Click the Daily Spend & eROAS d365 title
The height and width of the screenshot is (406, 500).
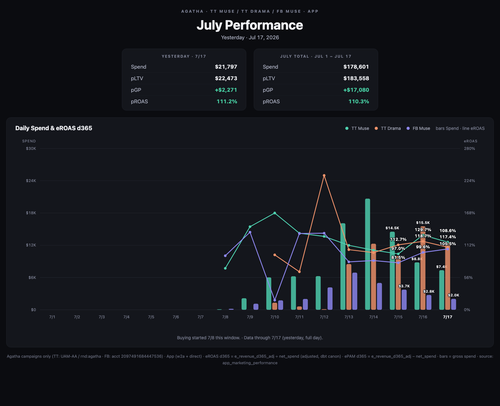[x=54, y=128]
